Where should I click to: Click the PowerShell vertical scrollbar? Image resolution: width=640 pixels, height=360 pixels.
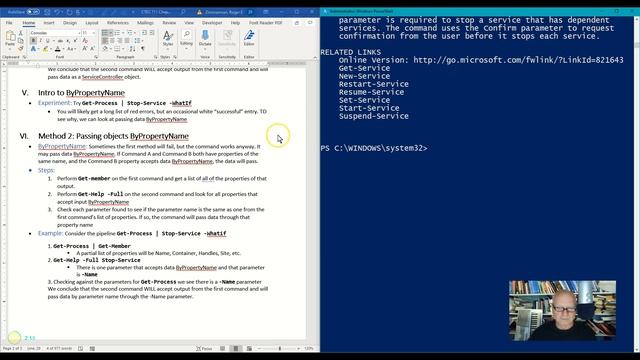[637, 184]
